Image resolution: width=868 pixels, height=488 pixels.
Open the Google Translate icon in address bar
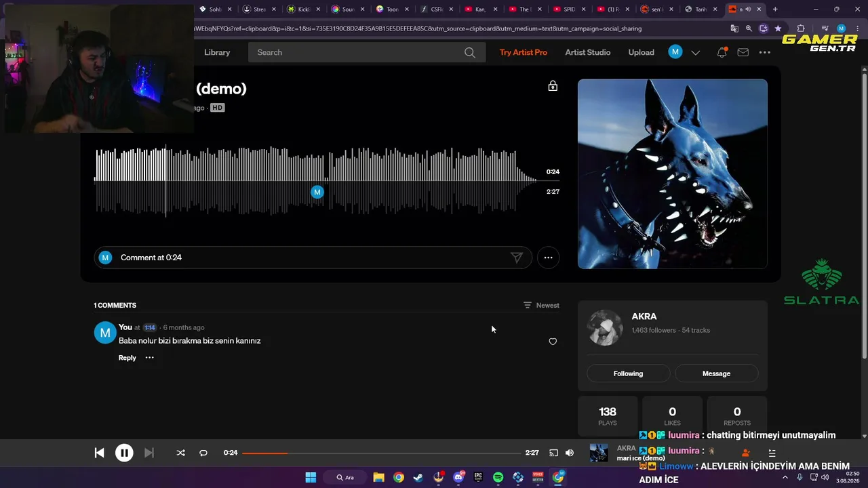[x=734, y=28]
